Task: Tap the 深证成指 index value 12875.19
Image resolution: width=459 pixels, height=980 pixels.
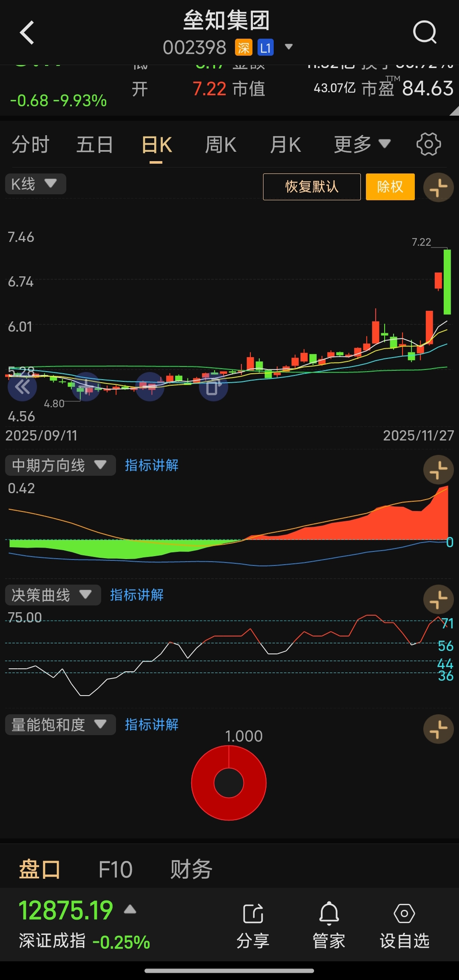Action: pos(66,910)
